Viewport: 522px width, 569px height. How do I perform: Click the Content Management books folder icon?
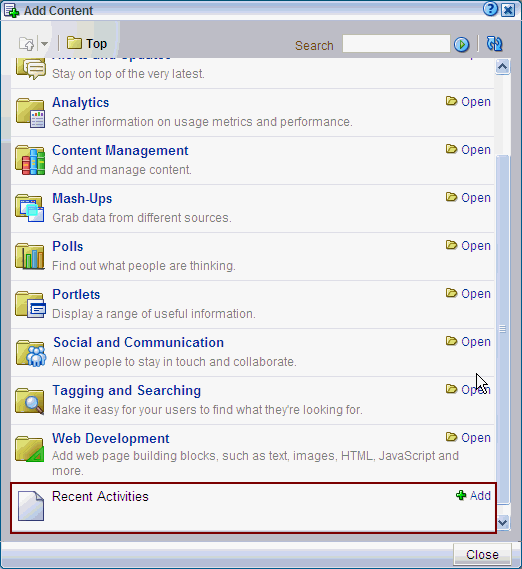[30, 160]
